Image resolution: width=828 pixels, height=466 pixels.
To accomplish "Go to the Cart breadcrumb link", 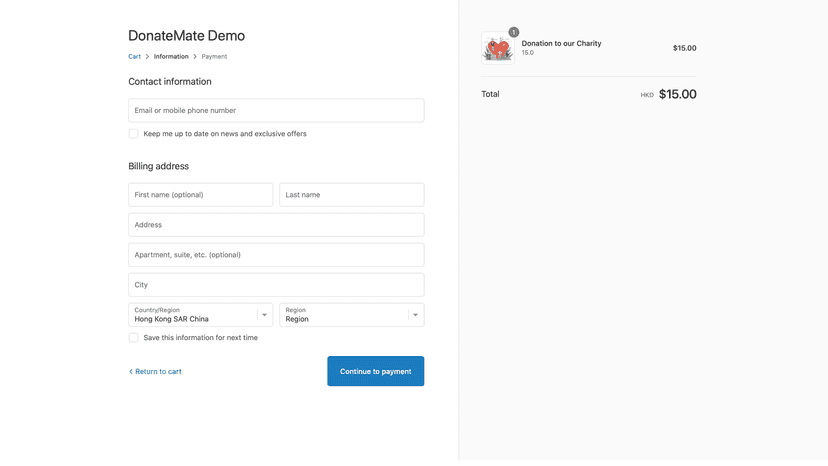I will click(134, 57).
